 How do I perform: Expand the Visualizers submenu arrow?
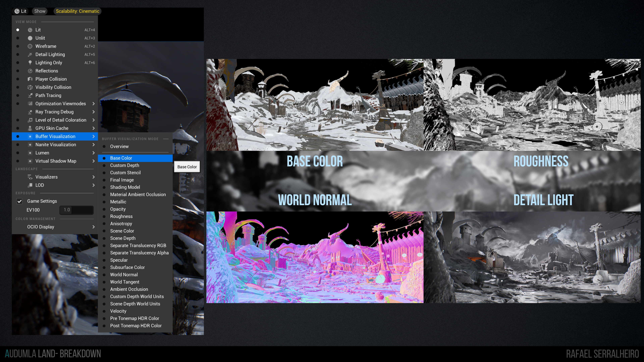tap(94, 177)
